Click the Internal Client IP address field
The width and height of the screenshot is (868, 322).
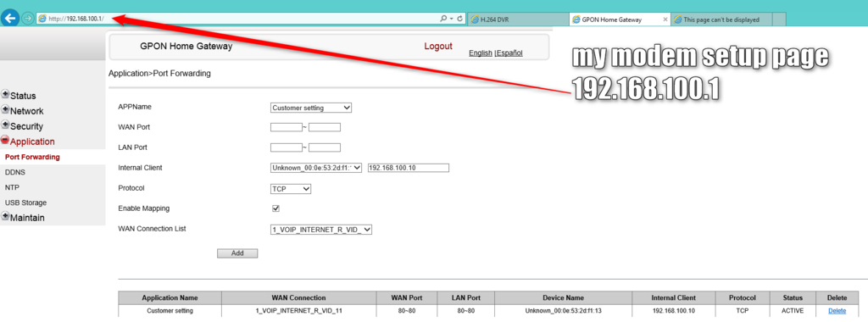tap(408, 168)
